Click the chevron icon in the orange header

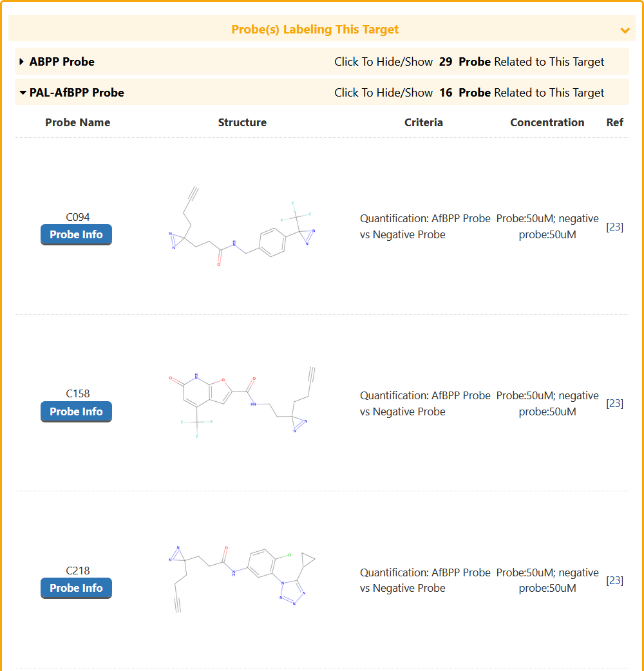624,30
